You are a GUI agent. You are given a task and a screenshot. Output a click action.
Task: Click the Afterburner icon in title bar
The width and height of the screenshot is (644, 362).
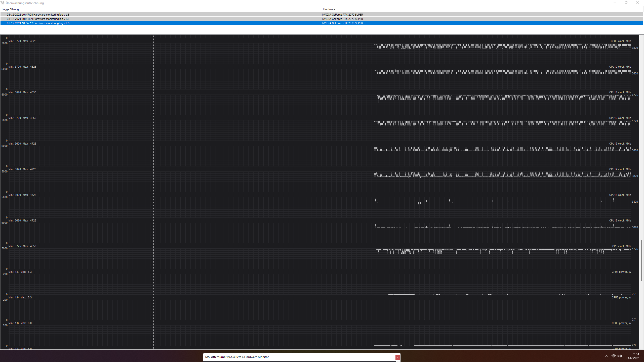click(x=3, y=3)
